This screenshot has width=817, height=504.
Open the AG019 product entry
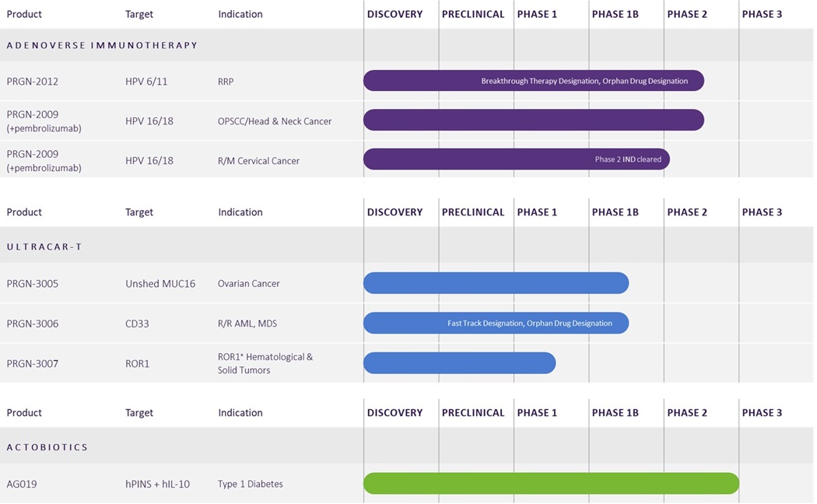coord(22,485)
